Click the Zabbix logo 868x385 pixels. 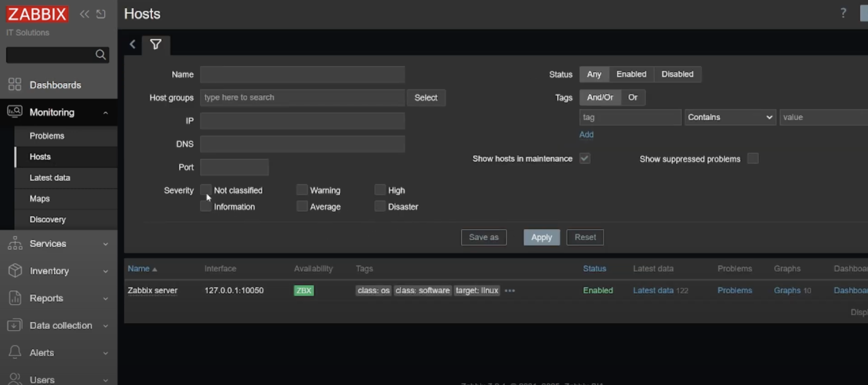(x=37, y=14)
